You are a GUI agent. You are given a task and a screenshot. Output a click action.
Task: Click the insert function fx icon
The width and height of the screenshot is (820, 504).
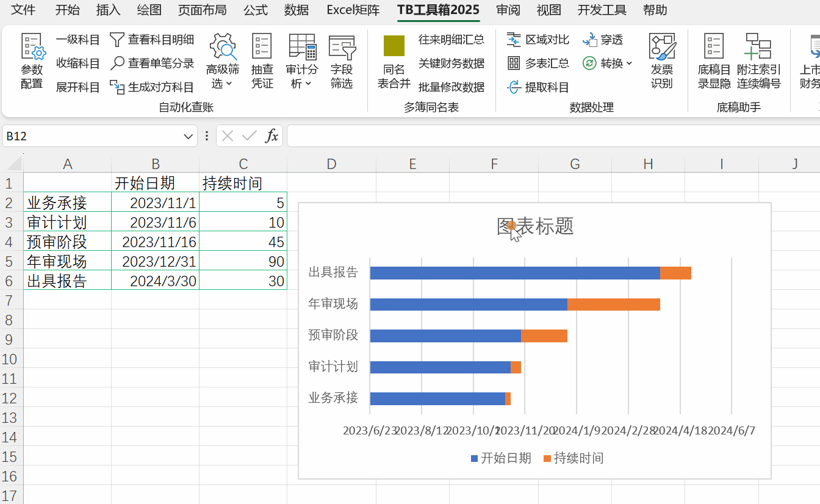click(272, 136)
